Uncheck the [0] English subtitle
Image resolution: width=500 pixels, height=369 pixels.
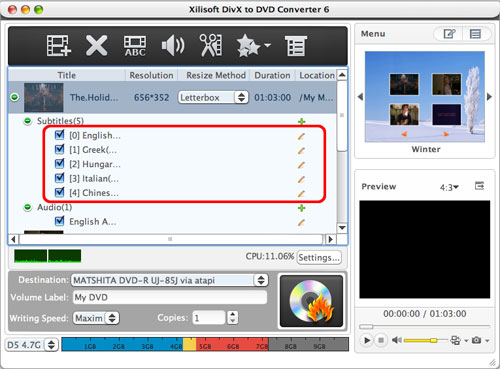[59, 135]
